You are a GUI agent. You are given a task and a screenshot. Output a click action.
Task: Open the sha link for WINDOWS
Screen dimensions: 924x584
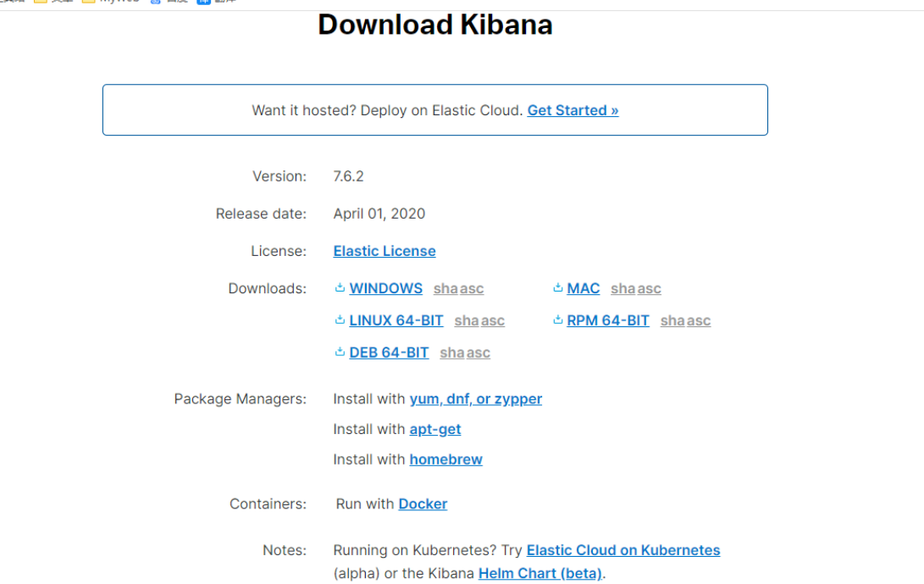click(445, 289)
